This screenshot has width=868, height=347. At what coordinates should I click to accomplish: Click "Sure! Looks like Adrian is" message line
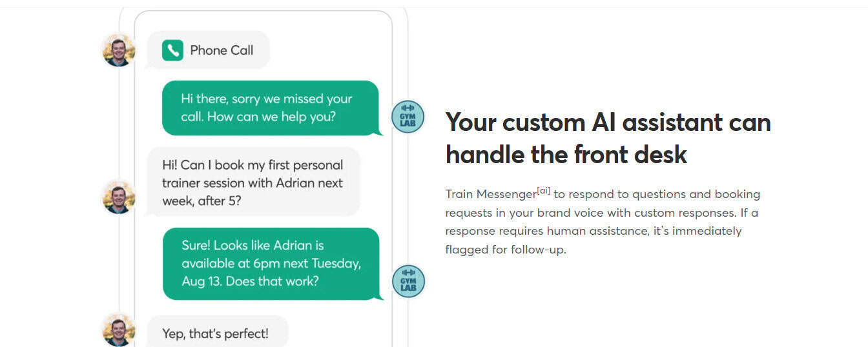(x=253, y=246)
